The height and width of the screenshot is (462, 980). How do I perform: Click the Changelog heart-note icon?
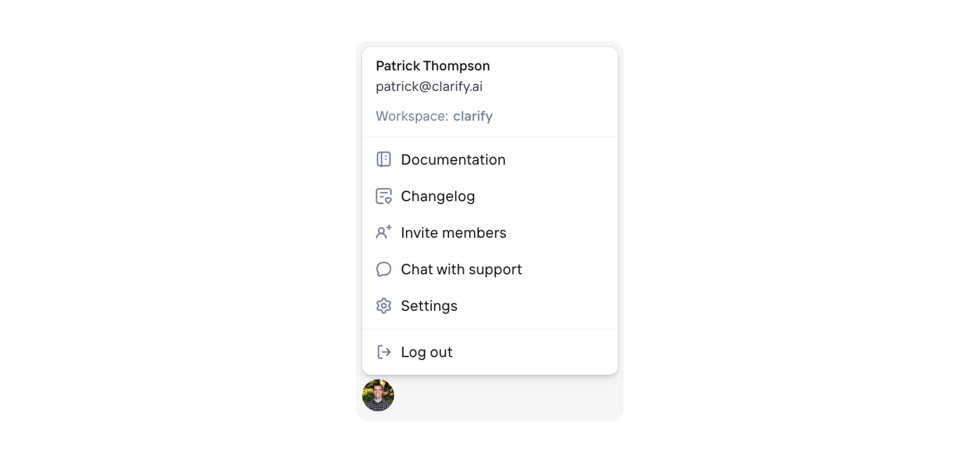click(383, 196)
